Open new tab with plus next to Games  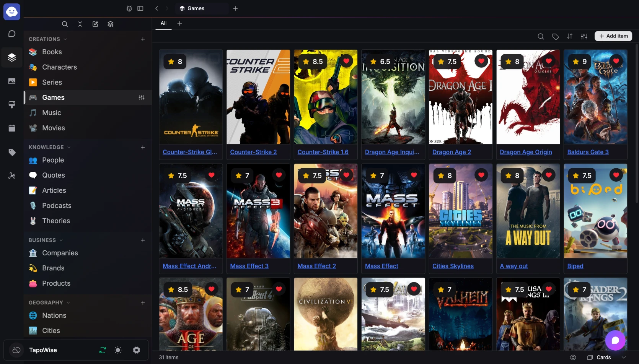pos(235,8)
